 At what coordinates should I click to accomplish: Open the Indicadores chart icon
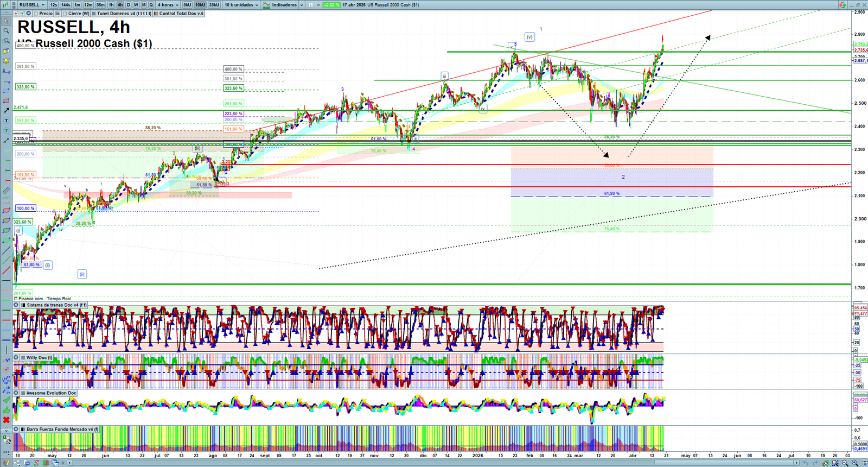point(266,5)
